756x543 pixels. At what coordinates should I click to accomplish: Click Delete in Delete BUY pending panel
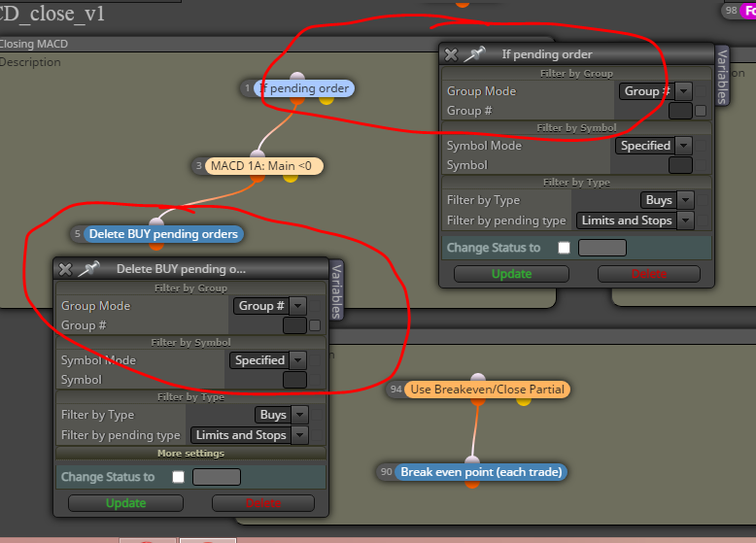263,503
